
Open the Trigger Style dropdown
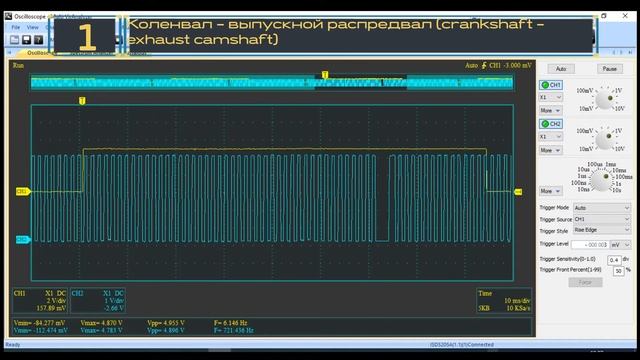(x=602, y=230)
